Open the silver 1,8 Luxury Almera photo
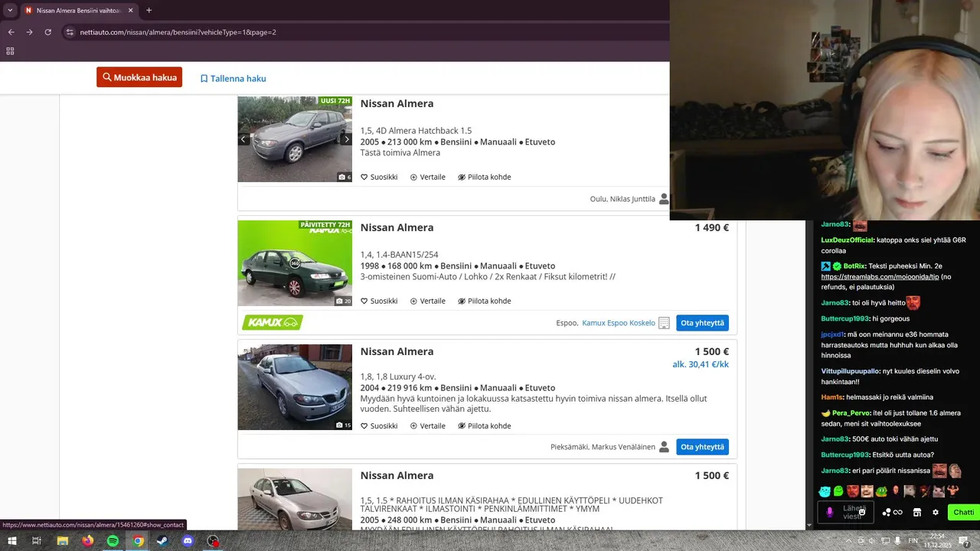 [x=295, y=387]
